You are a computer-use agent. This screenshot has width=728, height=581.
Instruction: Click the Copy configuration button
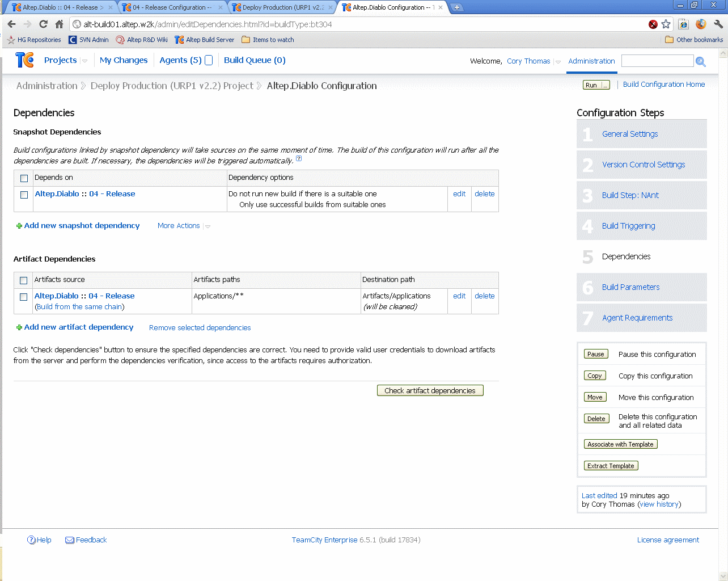595,376
